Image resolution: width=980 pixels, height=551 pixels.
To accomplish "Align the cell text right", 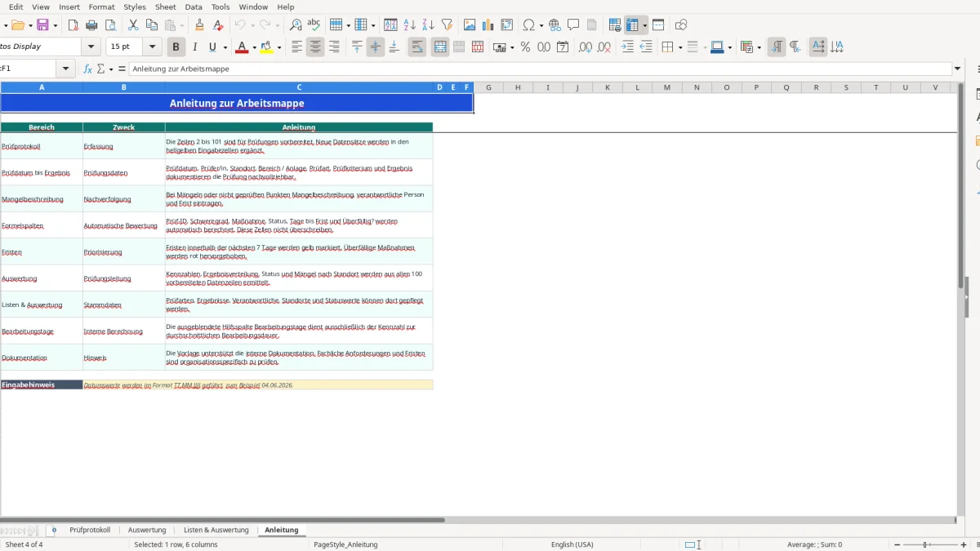I will [334, 47].
